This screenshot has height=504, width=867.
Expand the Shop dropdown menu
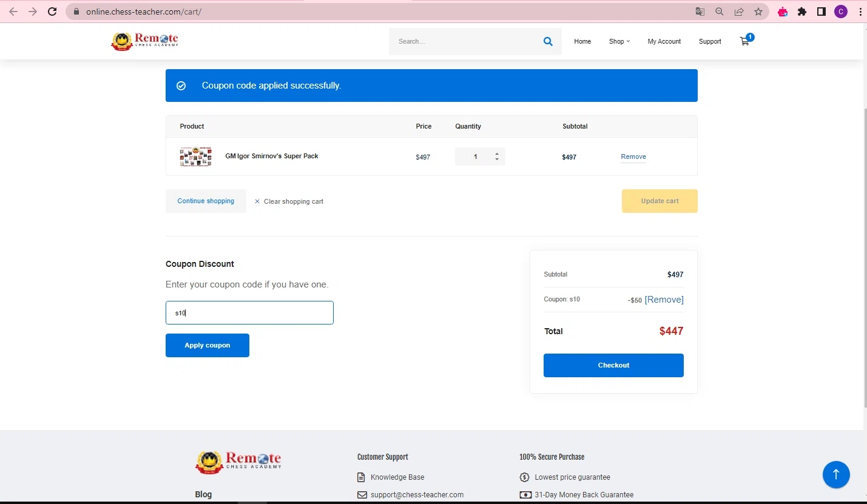[x=619, y=41]
